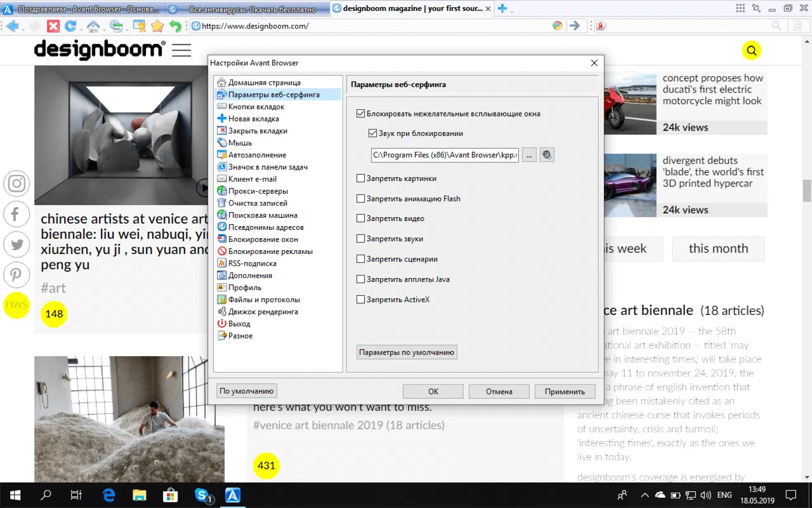Click the search magnifier in the browser search box

coord(776,26)
